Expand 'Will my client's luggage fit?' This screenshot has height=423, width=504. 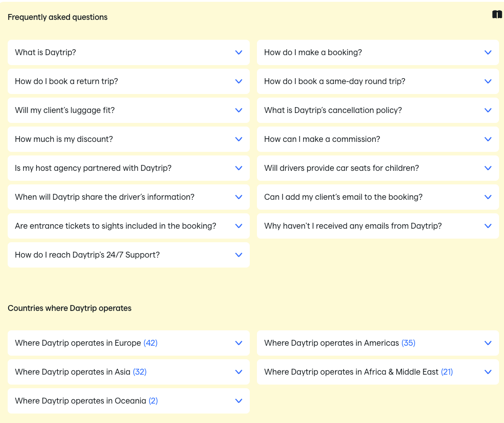tap(129, 110)
